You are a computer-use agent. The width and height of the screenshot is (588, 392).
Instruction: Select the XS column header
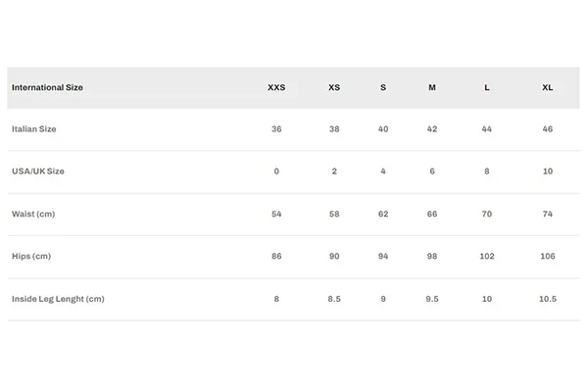pos(334,87)
